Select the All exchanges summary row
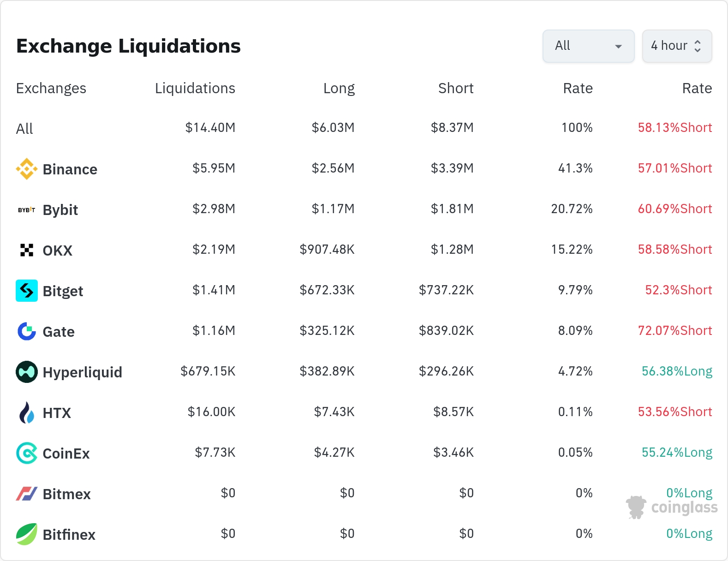Viewport: 728px width, 561px height. tap(24, 129)
